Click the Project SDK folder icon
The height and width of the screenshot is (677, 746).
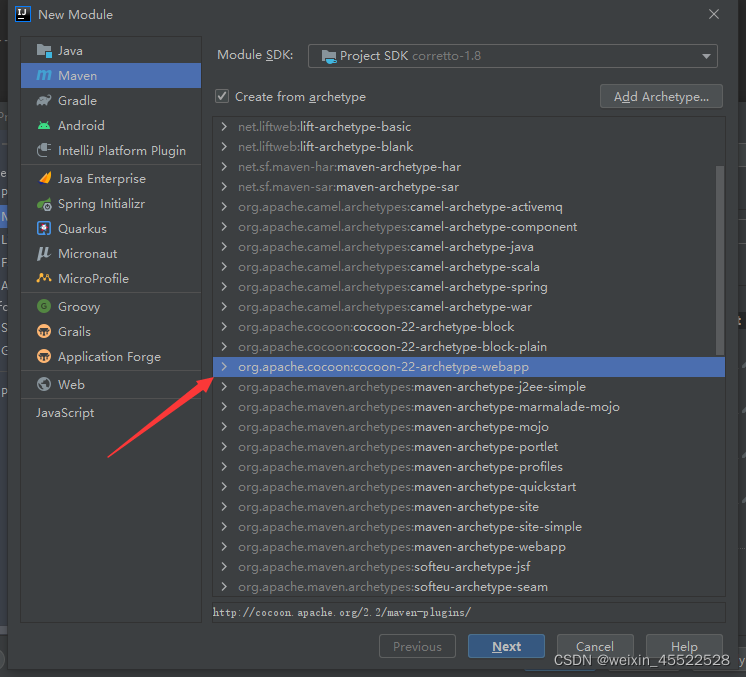point(329,56)
